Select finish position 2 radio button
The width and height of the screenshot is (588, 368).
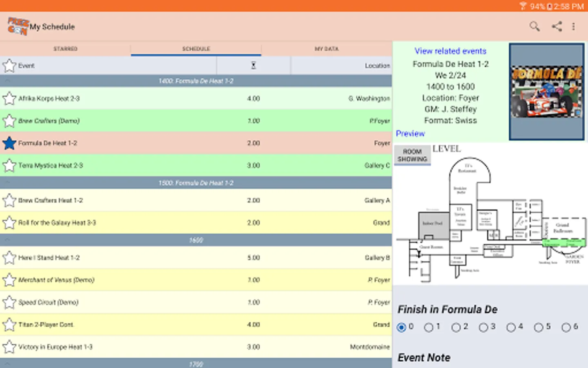[x=456, y=327]
